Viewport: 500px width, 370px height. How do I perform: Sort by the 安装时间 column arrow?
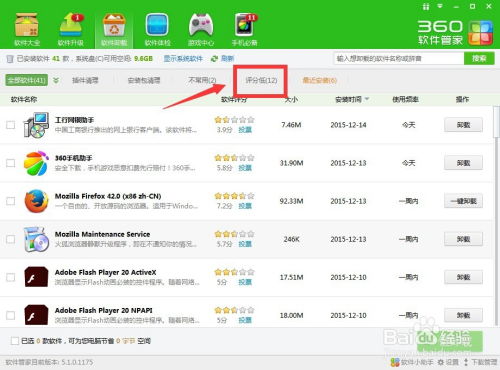(x=367, y=99)
